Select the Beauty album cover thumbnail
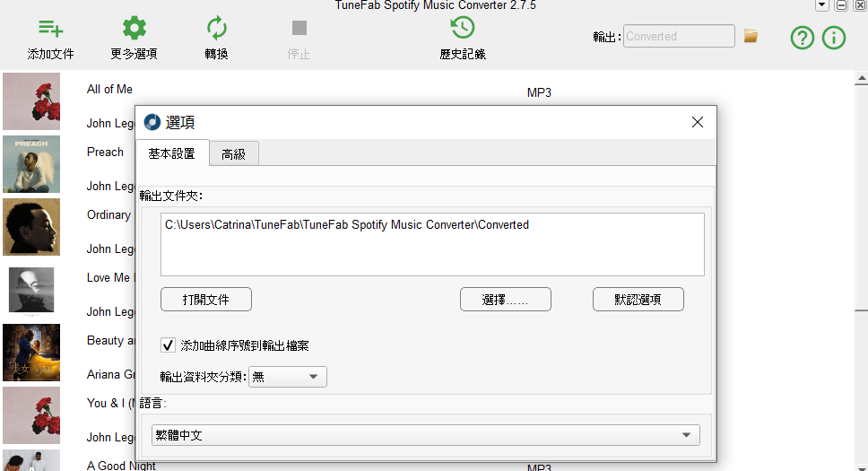Image resolution: width=868 pixels, height=471 pixels. [31, 353]
